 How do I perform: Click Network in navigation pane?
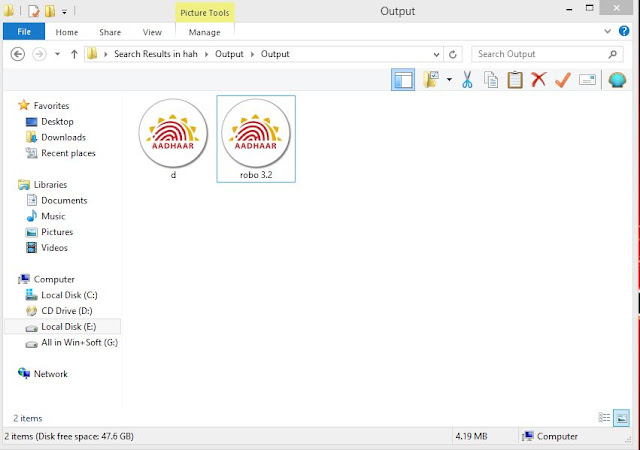[51, 374]
